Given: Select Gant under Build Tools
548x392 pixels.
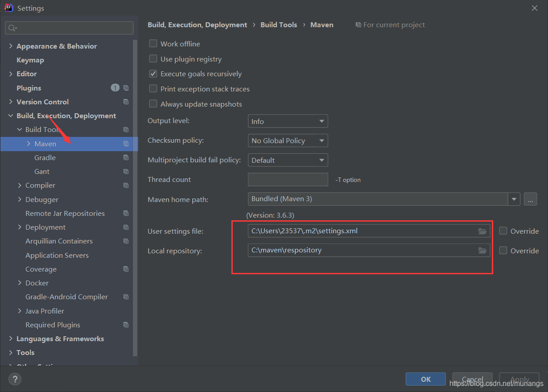Looking at the screenshot, I should (x=42, y=171).
